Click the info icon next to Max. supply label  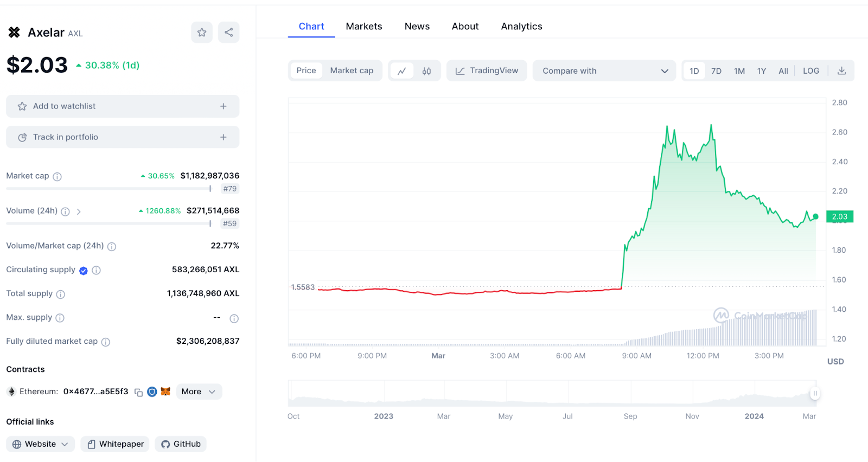pyautogui.click(x=60, y=318)
